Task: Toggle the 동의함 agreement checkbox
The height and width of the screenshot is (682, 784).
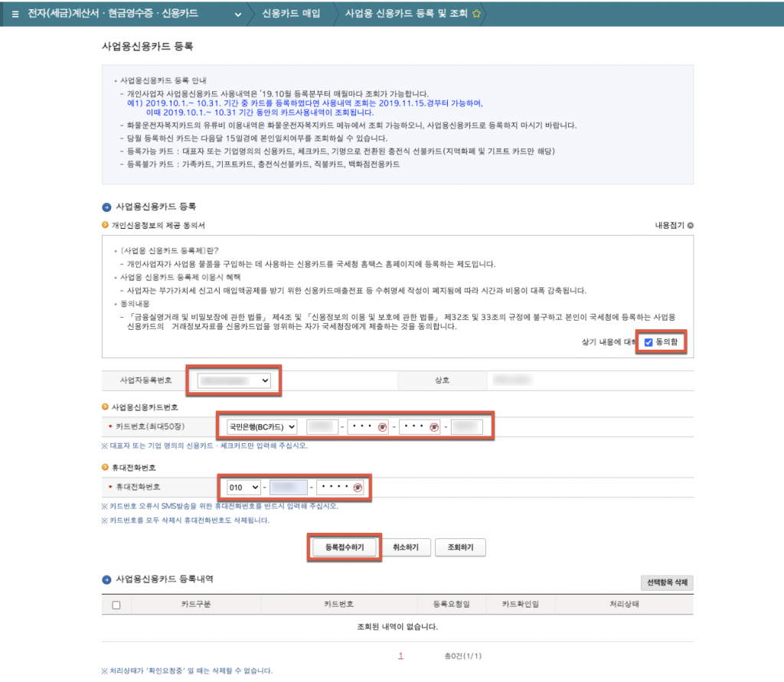Action: (x=648, y=342)
